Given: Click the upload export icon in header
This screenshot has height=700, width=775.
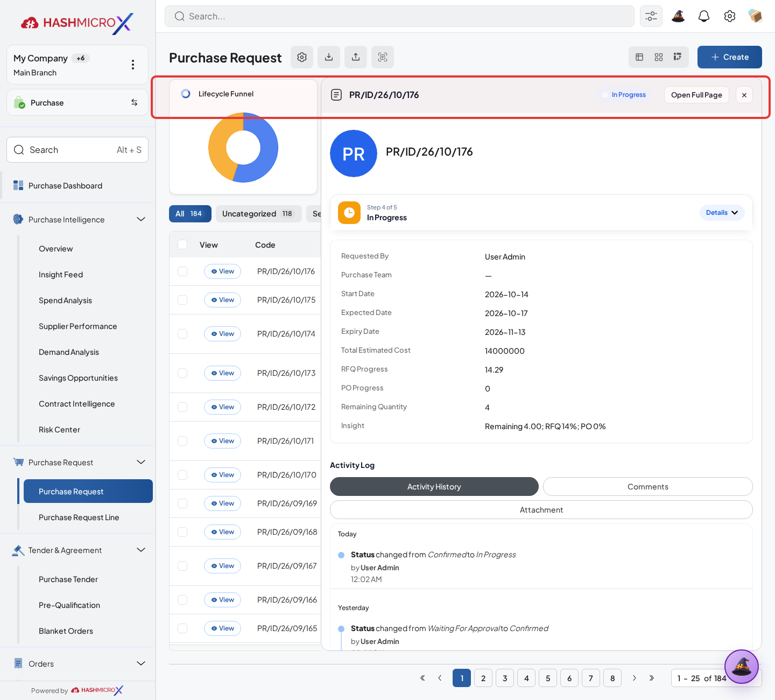Looking at the screenshot, I should click(356, 57).
